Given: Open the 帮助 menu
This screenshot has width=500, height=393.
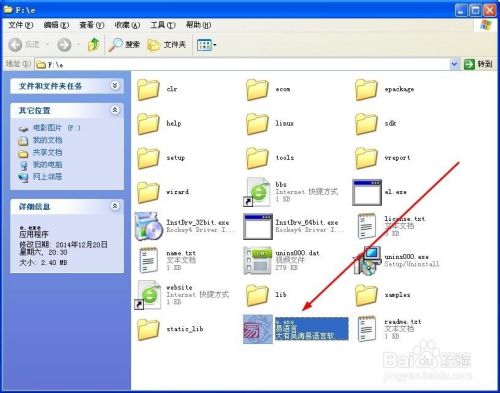Looking at the screenshot, I should coord(198,25).
